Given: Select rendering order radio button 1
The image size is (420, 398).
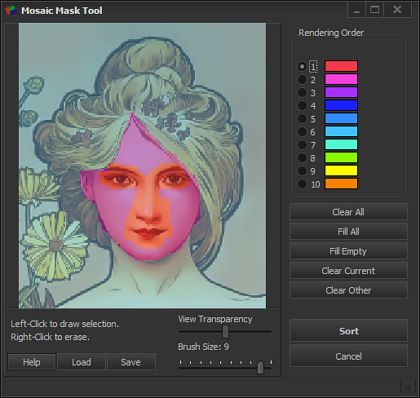Looking at the screenshot, I should pos(302,66).
